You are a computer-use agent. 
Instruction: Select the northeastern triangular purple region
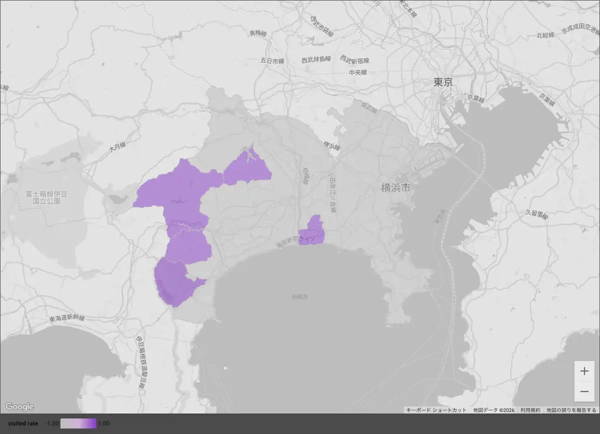(x=248, y=169)
